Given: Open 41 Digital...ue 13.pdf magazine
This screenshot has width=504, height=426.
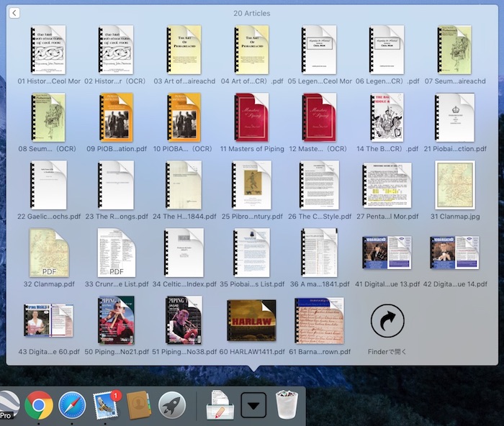Looking at the screenshot, I should click(387, 253).
